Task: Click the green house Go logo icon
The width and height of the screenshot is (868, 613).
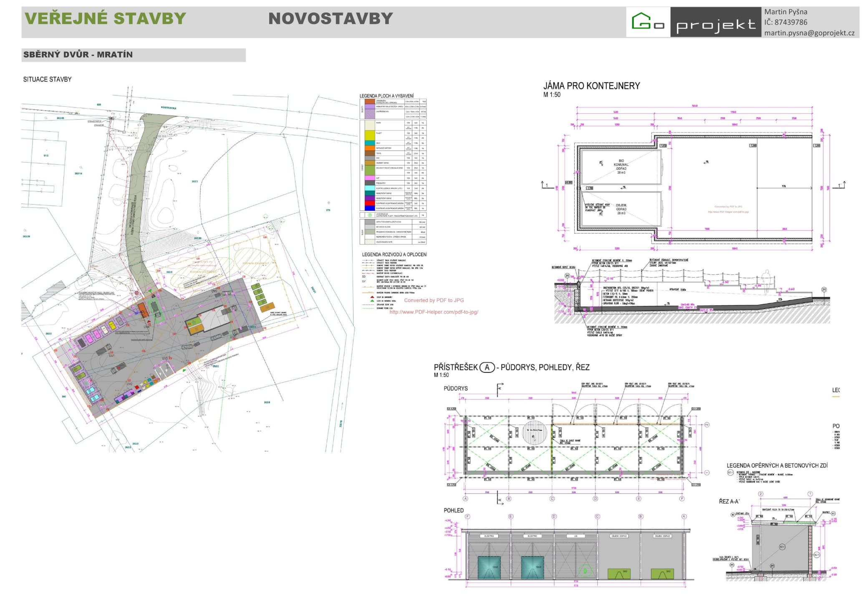Action: tap(642, 21)
